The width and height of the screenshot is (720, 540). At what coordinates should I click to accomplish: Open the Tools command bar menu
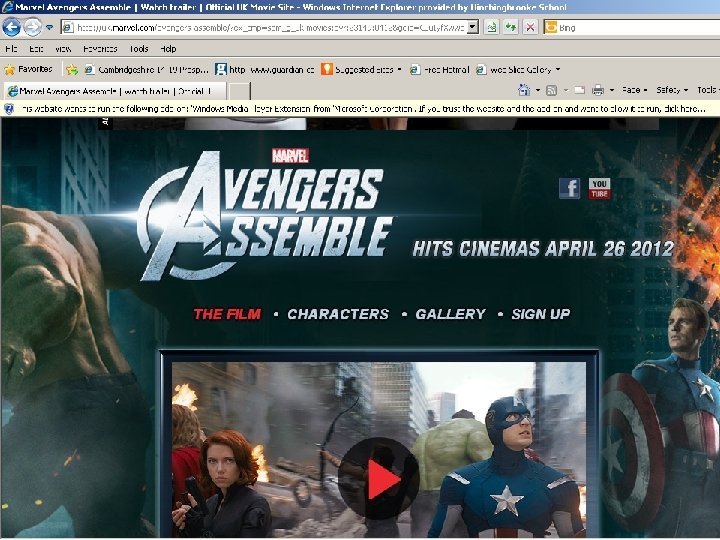(707, 90)
